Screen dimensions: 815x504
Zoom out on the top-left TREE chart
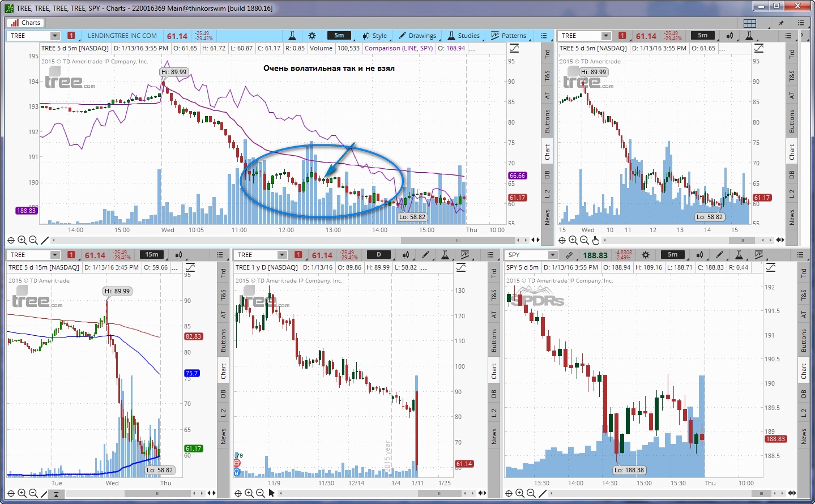point(33,240)
